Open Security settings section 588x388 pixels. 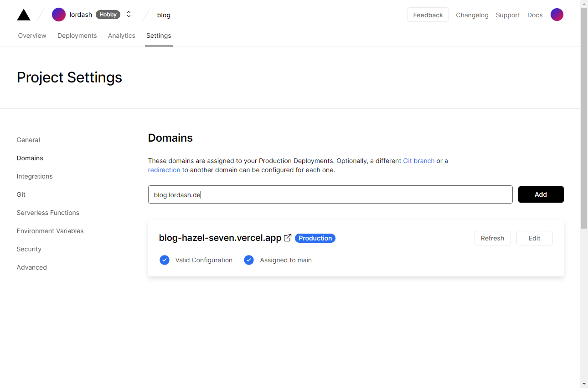tap(29, 249)
